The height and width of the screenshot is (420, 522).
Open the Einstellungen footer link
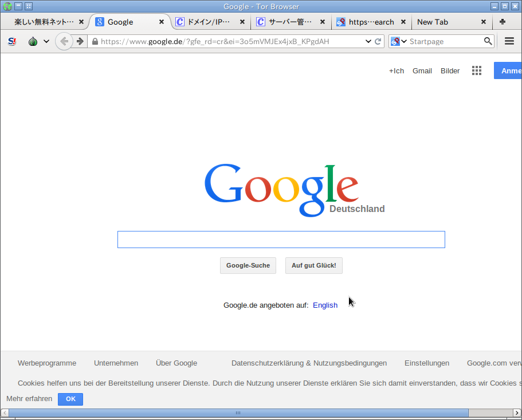point(427,363)
